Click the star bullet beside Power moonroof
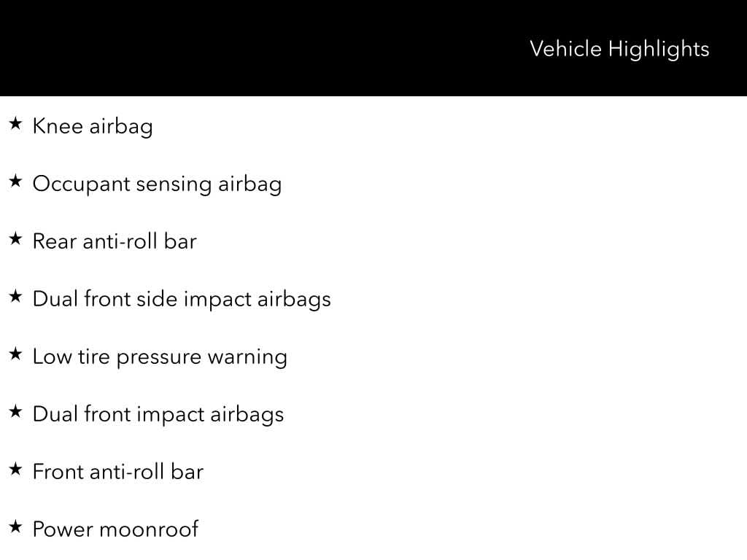The height and width of the screenshot is (560, 747). coord(15,528)
